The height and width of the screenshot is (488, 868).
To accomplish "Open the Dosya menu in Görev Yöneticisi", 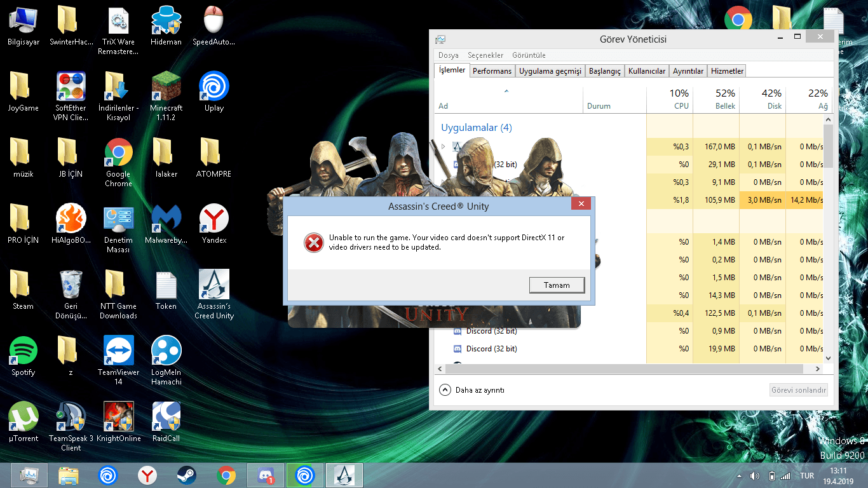I will [449, 55].
